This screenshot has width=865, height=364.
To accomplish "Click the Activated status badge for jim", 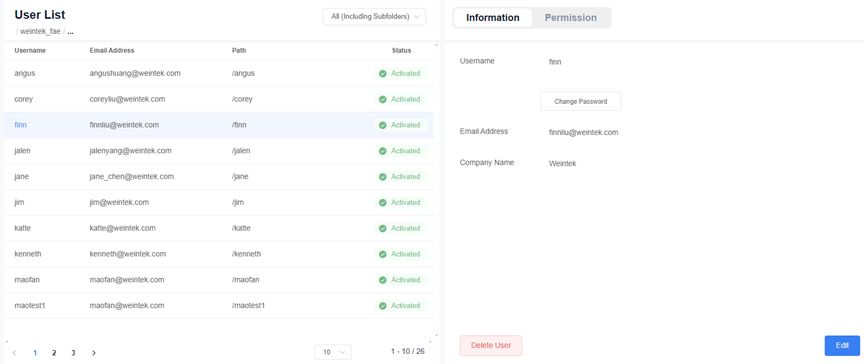I will (401, 202).
